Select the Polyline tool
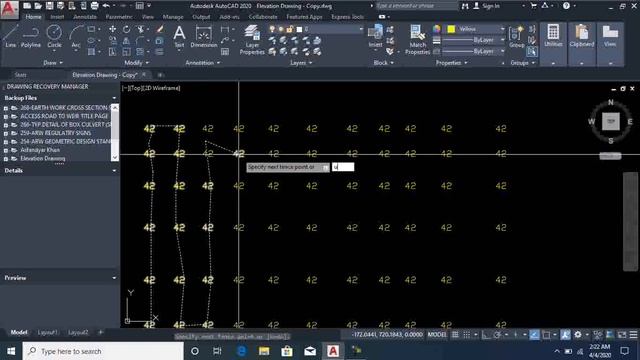The image size is (640, 360). pos(31,36)
